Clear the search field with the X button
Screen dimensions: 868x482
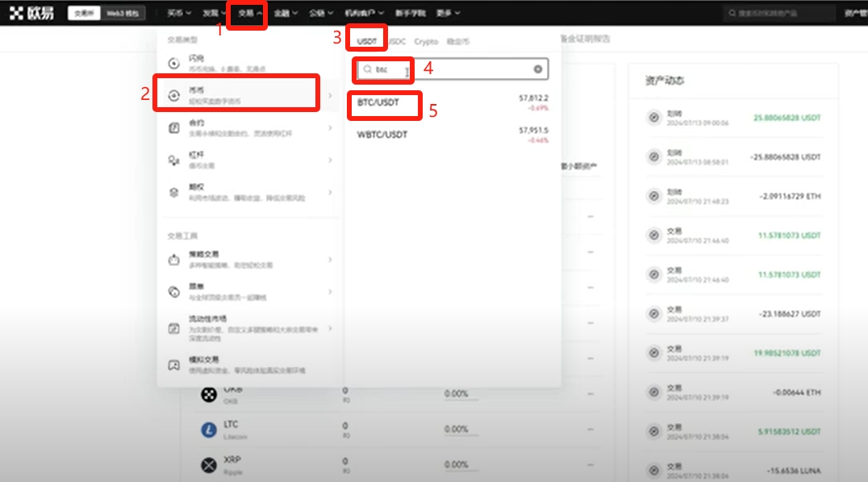(x=537, y=69)
